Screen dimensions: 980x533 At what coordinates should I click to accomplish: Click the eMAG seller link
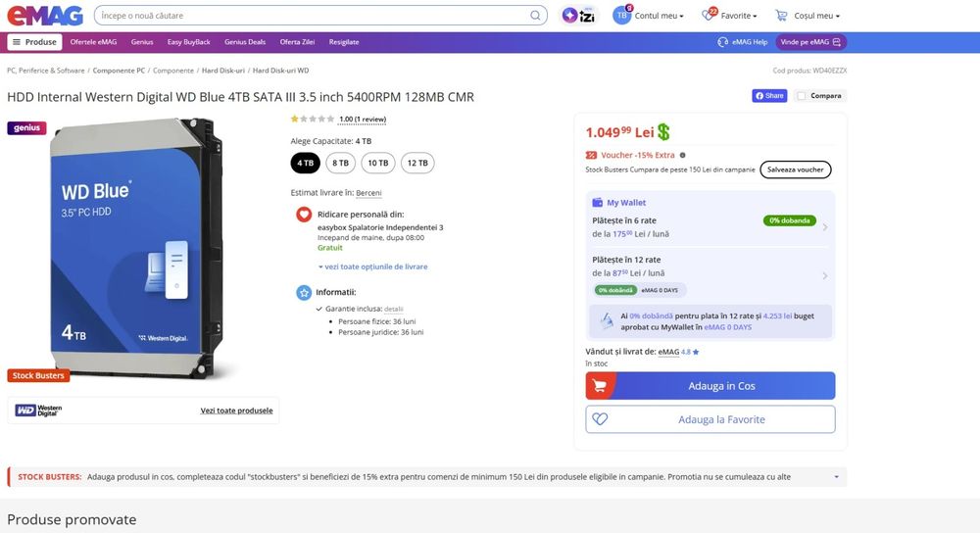coord(668,352)
